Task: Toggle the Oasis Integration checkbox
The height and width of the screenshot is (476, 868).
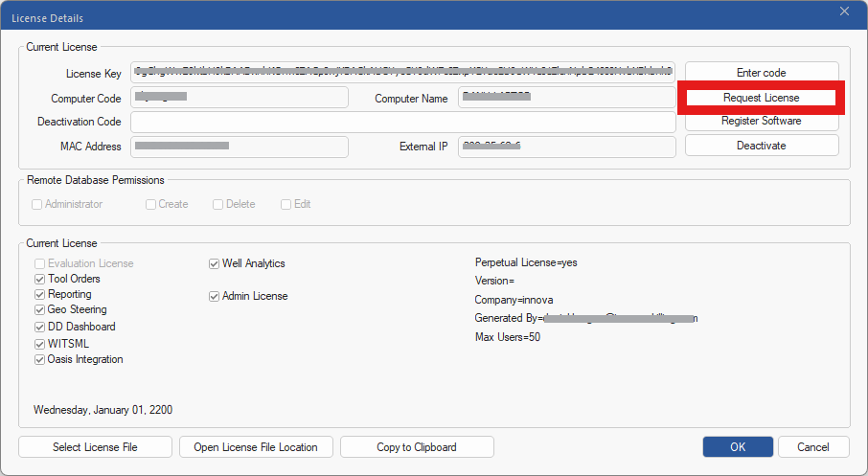Action: click(40, 360)
